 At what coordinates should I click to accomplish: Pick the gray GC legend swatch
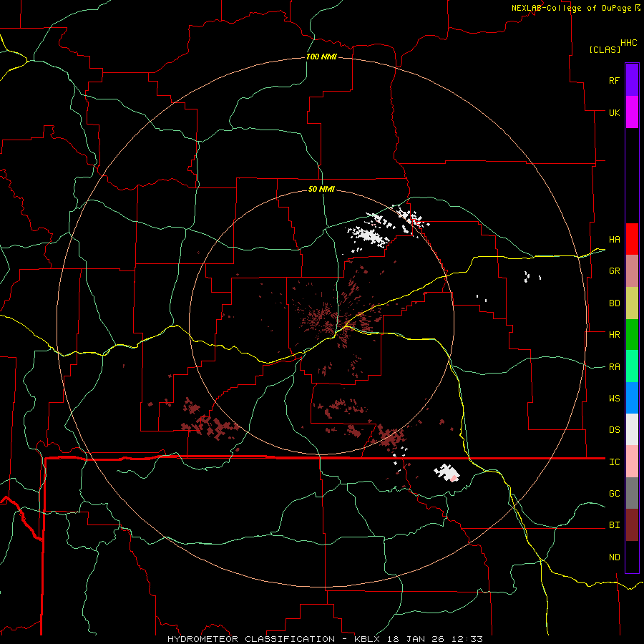pyautogui.click(x=632, y=493)
